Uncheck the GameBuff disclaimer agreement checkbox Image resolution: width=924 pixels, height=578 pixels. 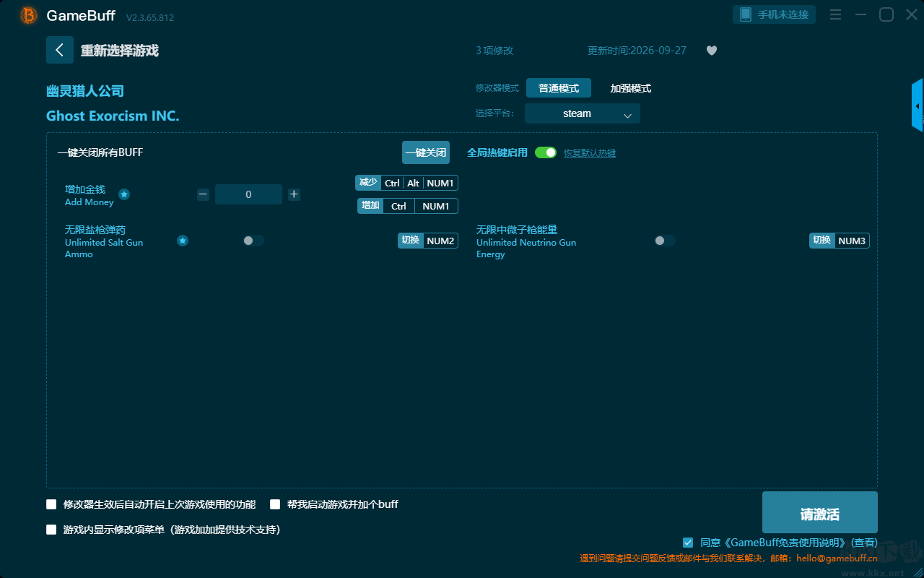[x=688, y=543]
